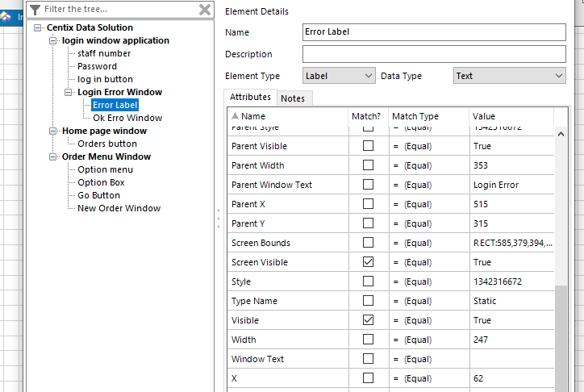Click the filter funnel icon
Screen dimensions: 584x392
coord(35,10)
